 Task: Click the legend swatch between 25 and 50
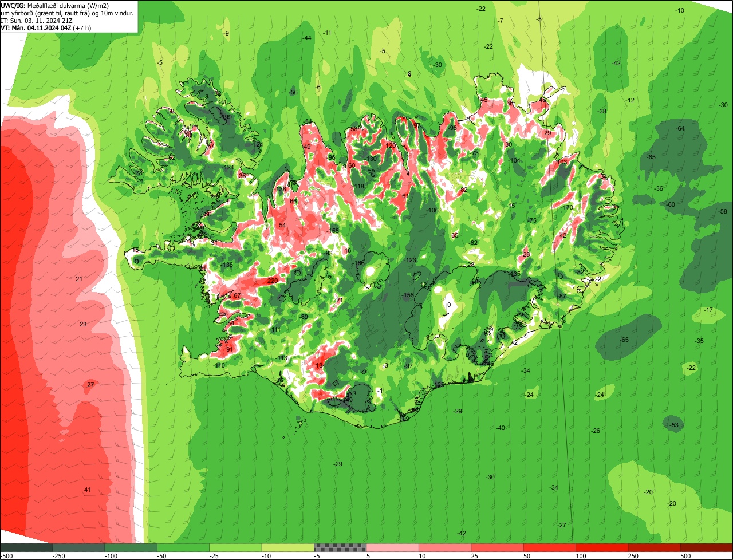497,547
